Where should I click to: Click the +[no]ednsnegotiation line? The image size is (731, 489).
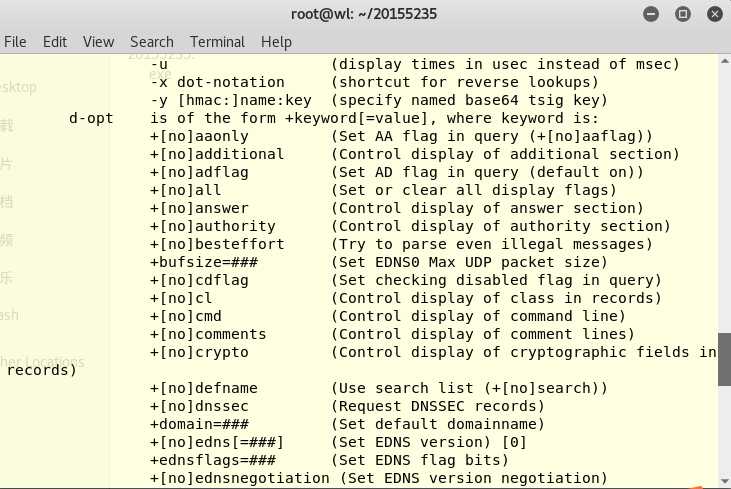pos(378,478)
